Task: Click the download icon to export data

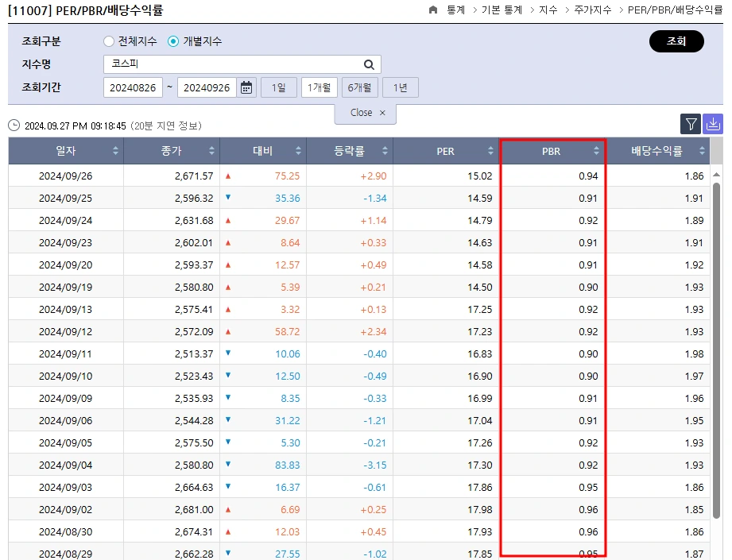Action: pos(713,125)
